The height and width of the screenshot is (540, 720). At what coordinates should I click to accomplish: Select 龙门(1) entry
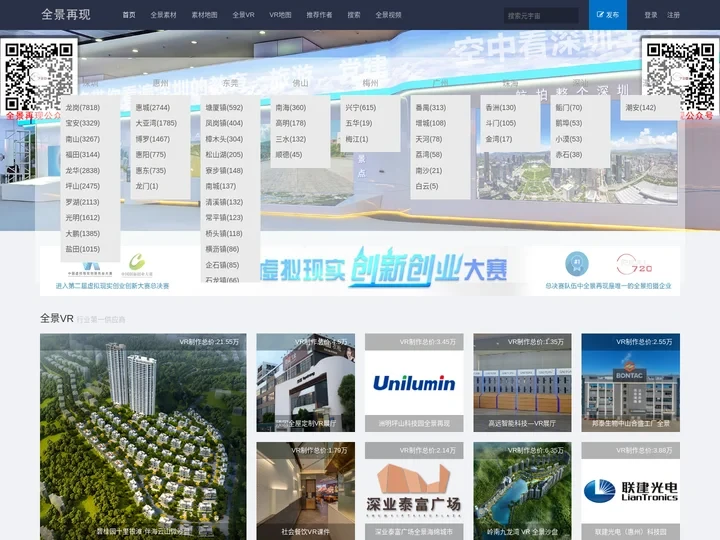147,186
